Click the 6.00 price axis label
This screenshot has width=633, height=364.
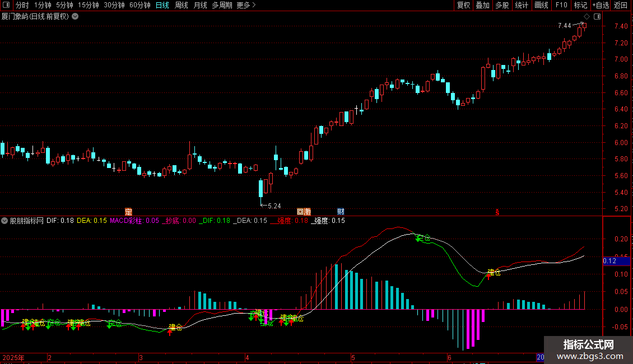621,142
